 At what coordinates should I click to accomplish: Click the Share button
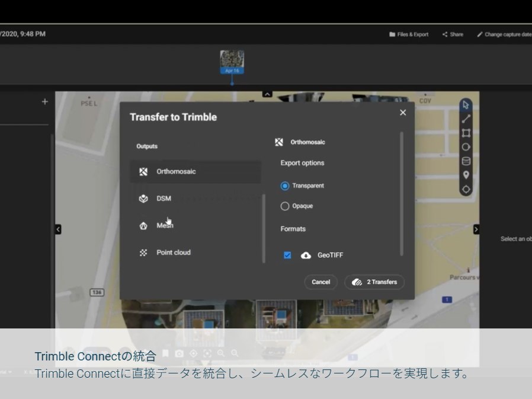(x=453, y=34)
